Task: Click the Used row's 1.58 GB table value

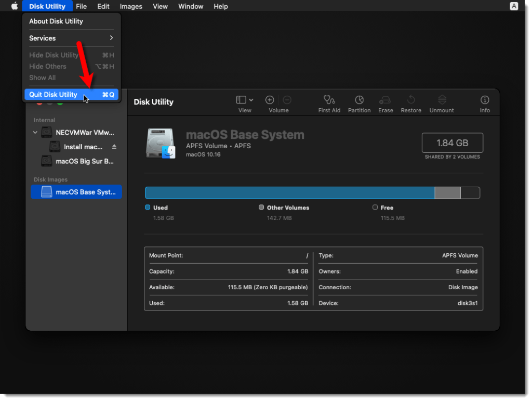Action: (x=298, y=303)
